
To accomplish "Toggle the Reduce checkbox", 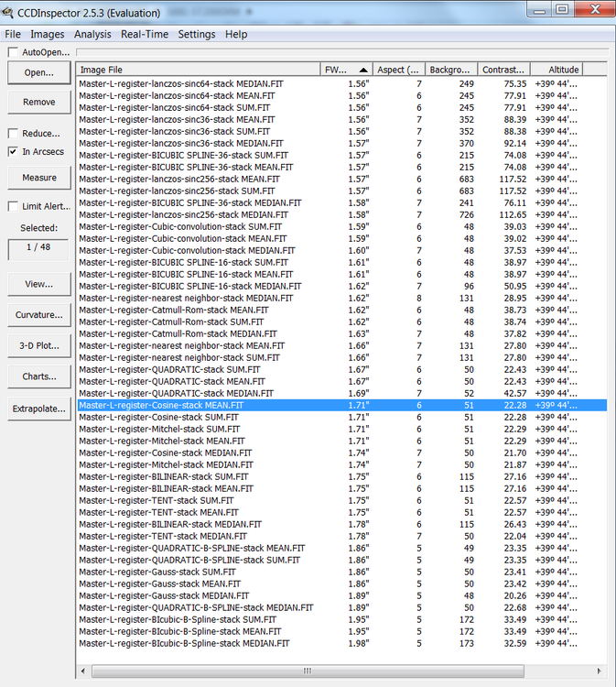I will point(13,134).
